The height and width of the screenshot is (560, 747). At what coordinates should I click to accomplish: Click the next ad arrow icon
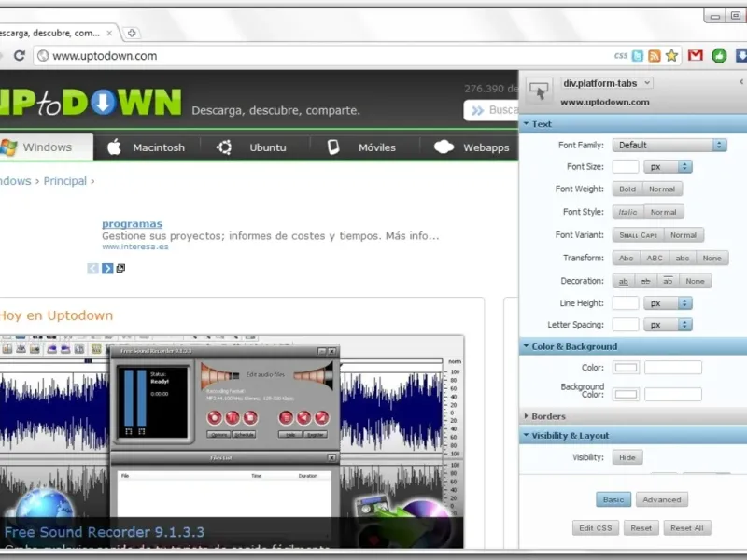coord(107,268)
